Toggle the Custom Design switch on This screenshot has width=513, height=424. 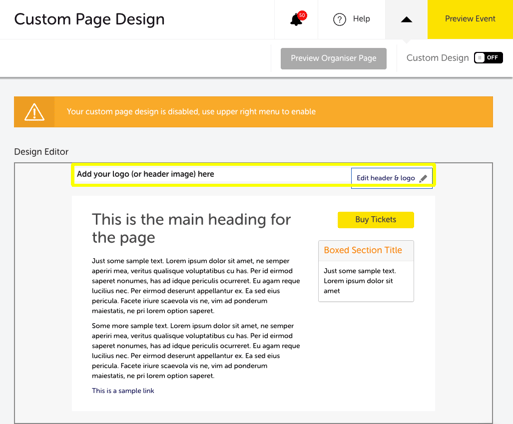[x=488, y=58]
